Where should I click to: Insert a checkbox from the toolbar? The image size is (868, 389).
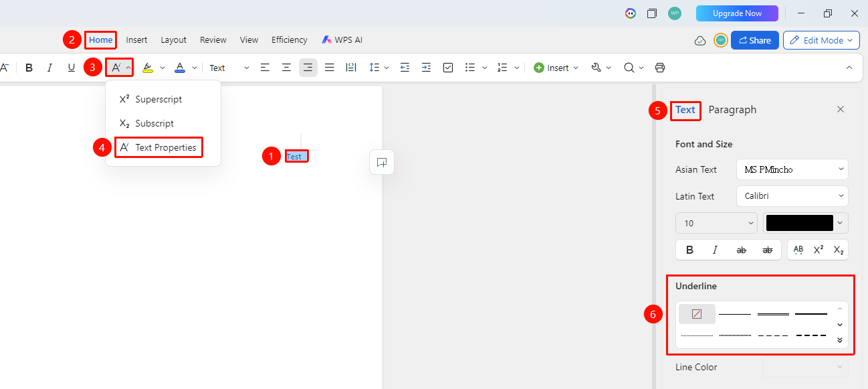448,68
